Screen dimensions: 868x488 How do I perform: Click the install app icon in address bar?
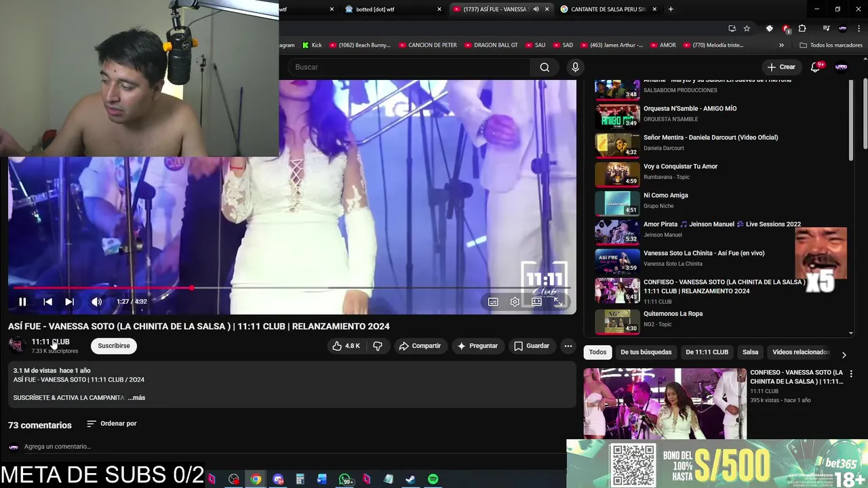[732, 28]
